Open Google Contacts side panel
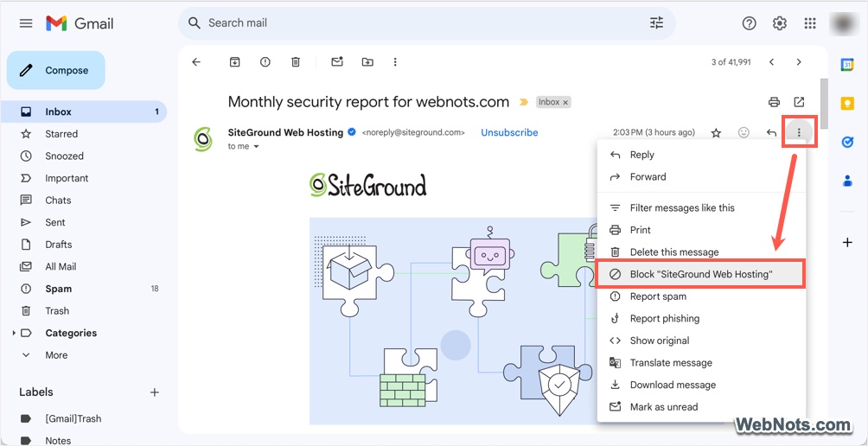 (847, 181)
